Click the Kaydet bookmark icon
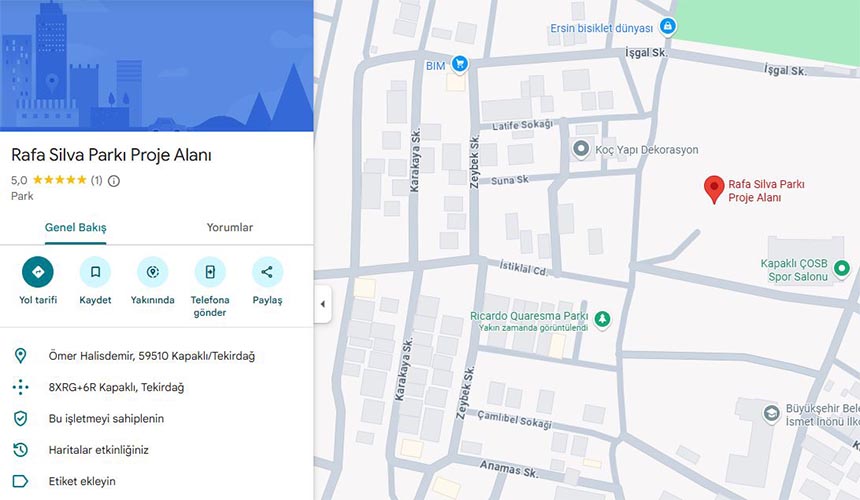Screen dimensions: 860x500 (95, 272)
